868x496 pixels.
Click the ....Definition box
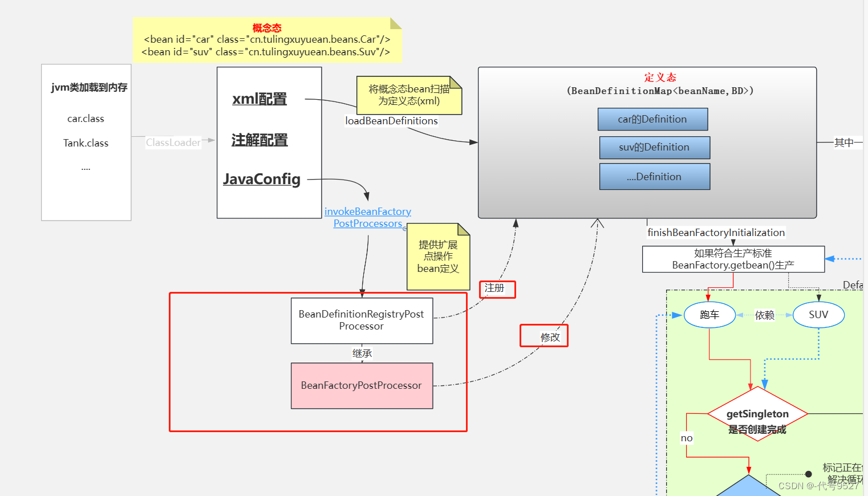coord(655,177)
